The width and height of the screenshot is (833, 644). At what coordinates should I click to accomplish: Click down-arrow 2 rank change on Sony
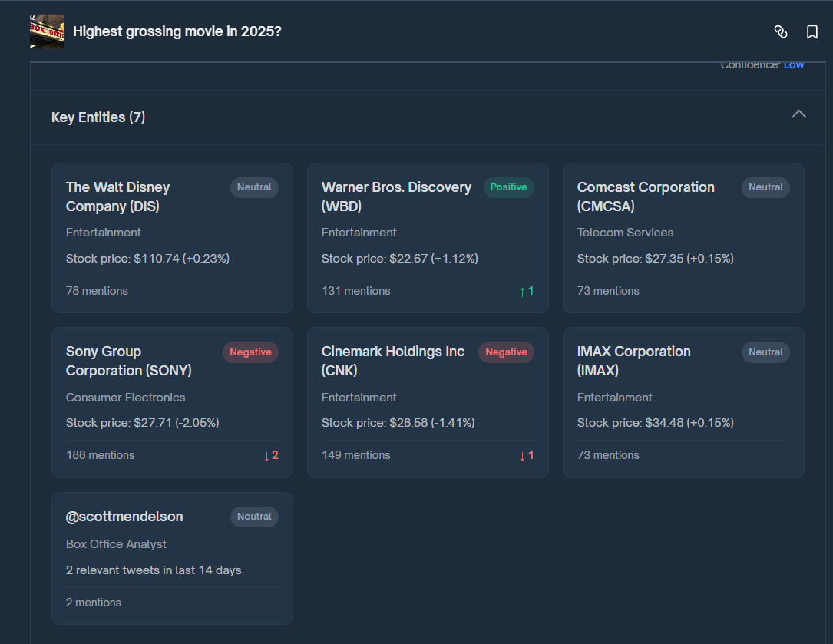point(271,455)
